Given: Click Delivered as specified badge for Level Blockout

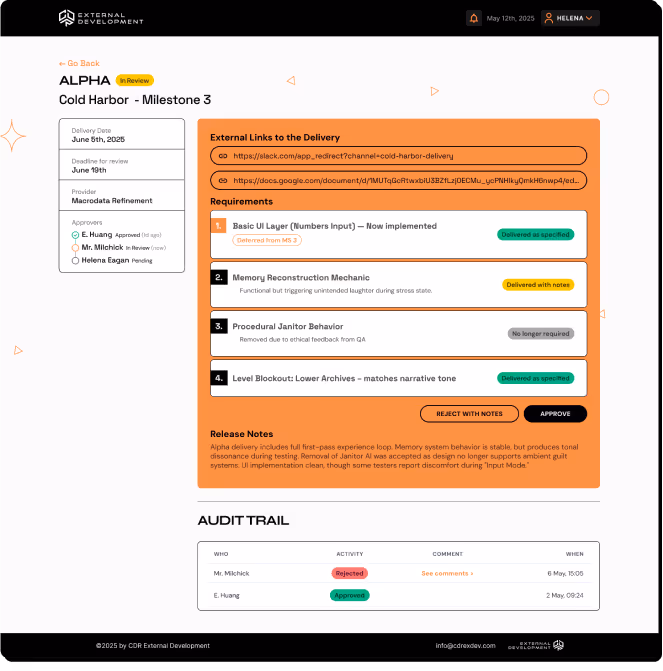Looking at the screenshot, I should click(x=535, y=378).
